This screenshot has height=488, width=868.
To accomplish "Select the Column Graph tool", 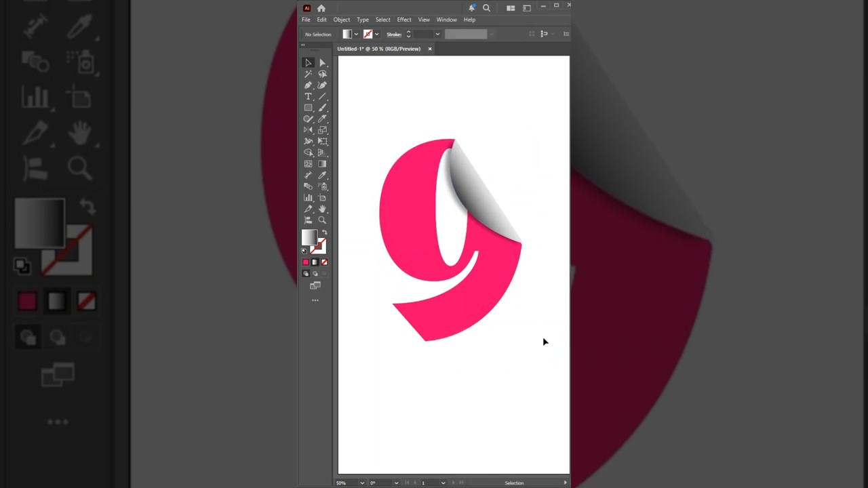I will click(x=308, y=198).
